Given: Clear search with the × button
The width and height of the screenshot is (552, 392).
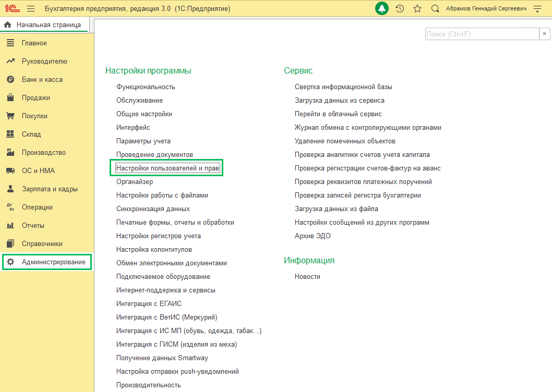Looking at the screenshot, I should pos(544,34).
